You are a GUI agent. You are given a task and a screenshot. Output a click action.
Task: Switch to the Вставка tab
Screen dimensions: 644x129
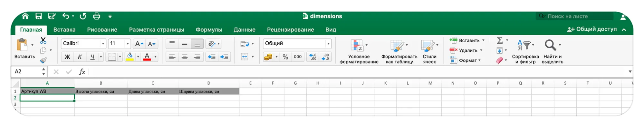[x=64, y=30]
